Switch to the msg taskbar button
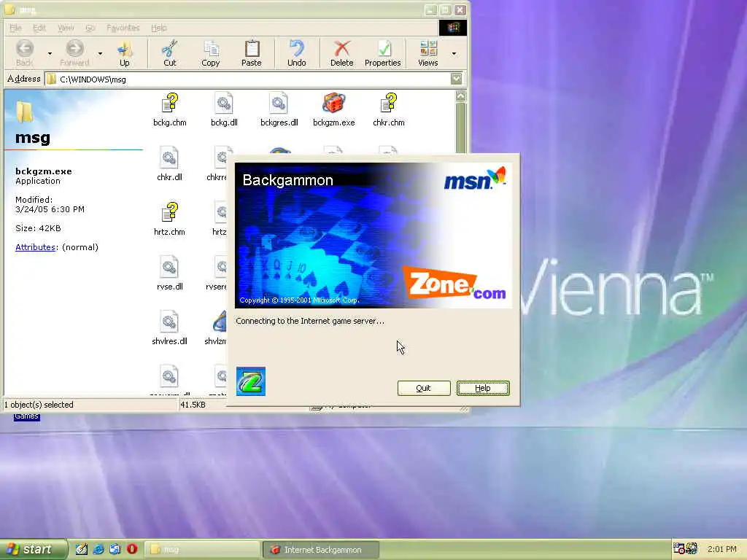The height and width of the screenshot is (560, 747). point(203,550)
